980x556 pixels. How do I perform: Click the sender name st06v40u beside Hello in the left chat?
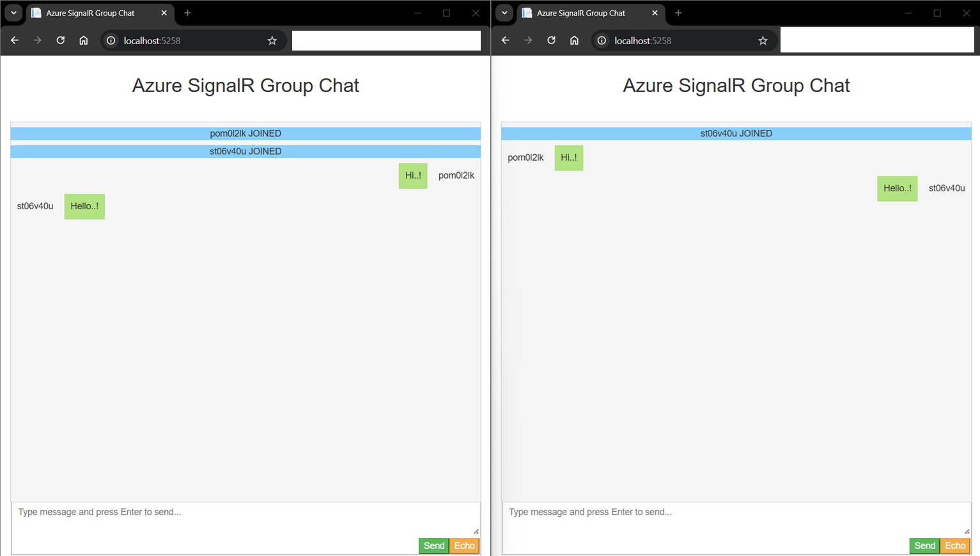click(35, 206)
